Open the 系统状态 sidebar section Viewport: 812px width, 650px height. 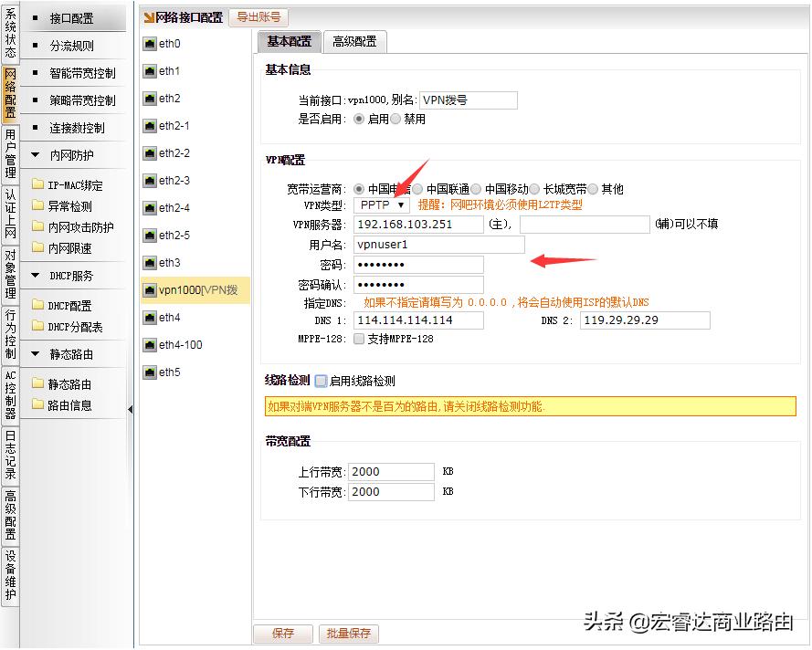(11, 32)
